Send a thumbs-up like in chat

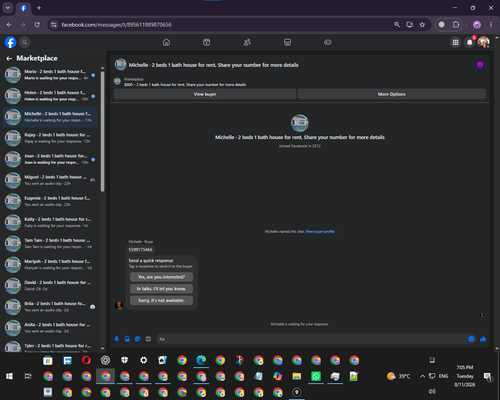point(483,339)
